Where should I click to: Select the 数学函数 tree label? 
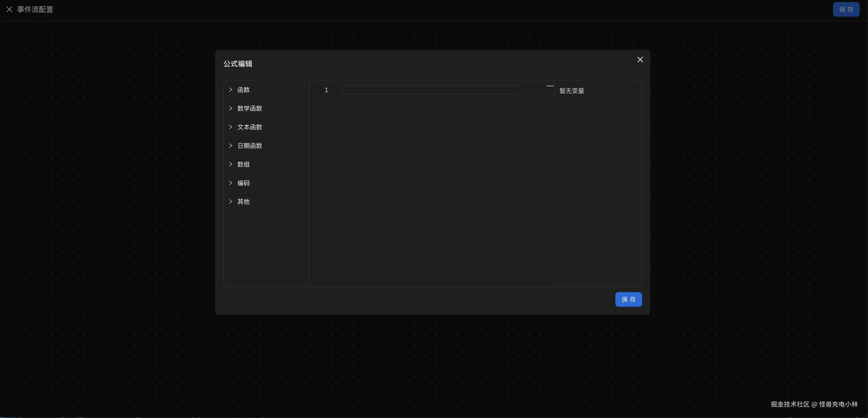point(249,109)
